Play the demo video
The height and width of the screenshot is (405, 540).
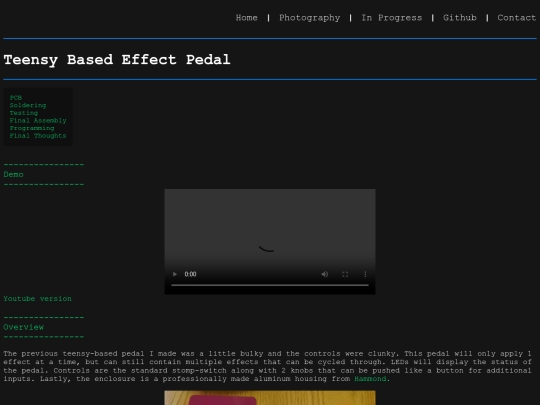coord(175,274)
